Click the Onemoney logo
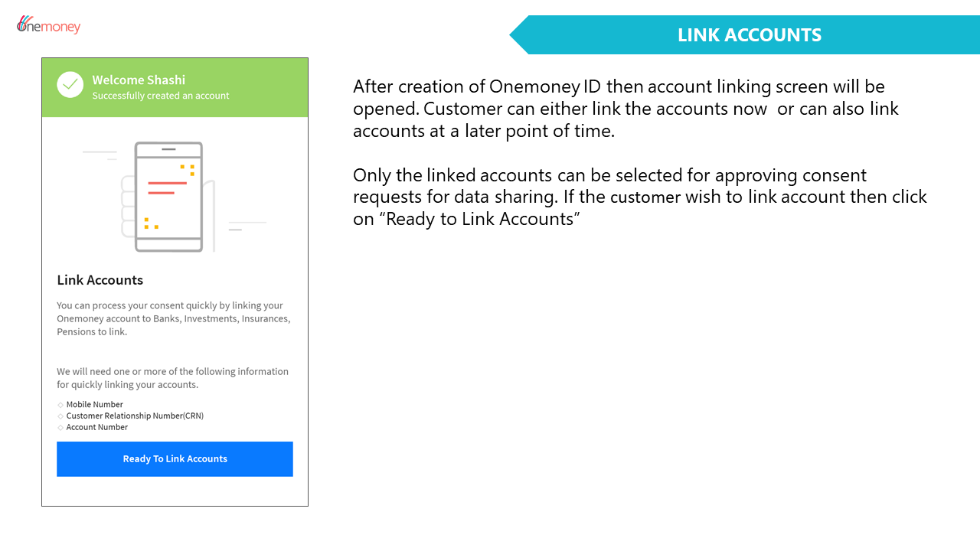The height and width of the screenshot is (551, 980). pyautogui.click(x=48, y=25)
